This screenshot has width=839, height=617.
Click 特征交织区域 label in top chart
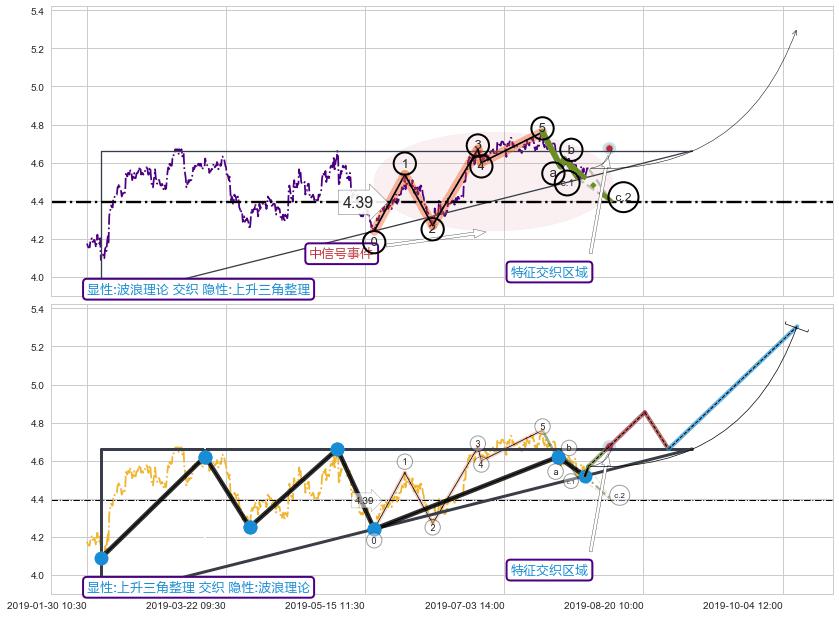click(550, 271)
